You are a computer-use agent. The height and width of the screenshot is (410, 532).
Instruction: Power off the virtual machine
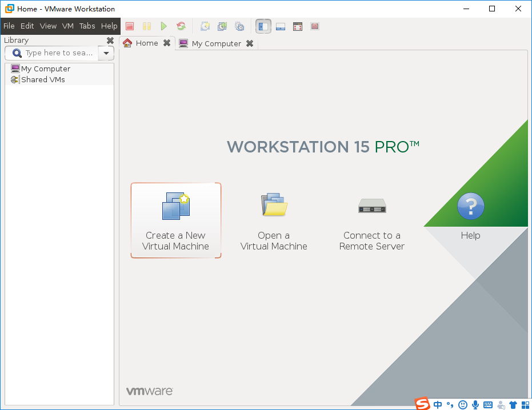click(x=129, y=26)
